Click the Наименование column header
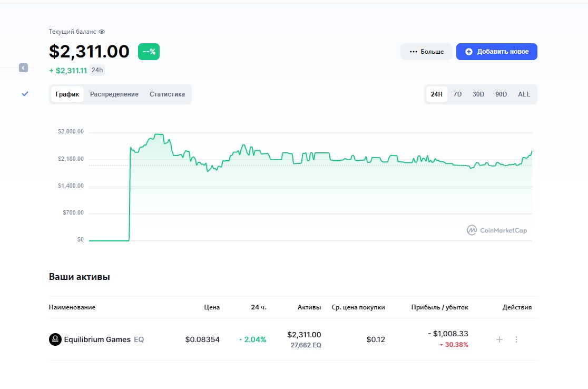Screen dimensions: 588x389 (72, 307)
